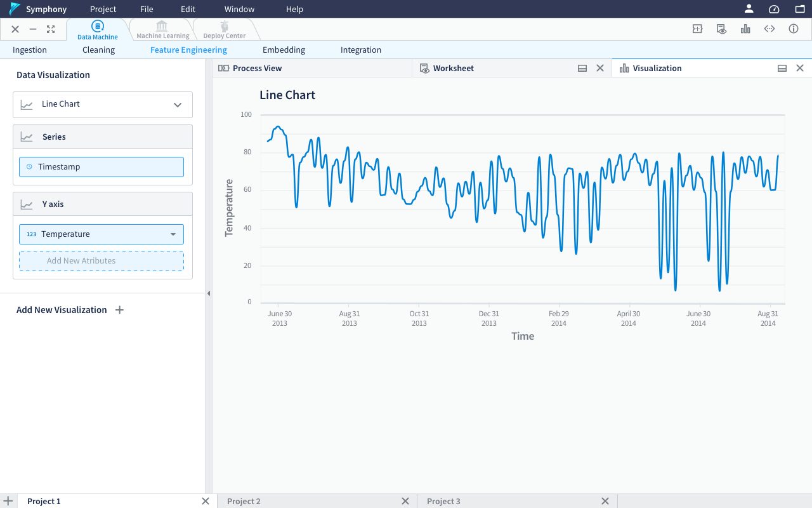This screenshot has height=508, width=812.
Task: Open the Line Chart type dropdown
Action: click(x=103, y=104)
